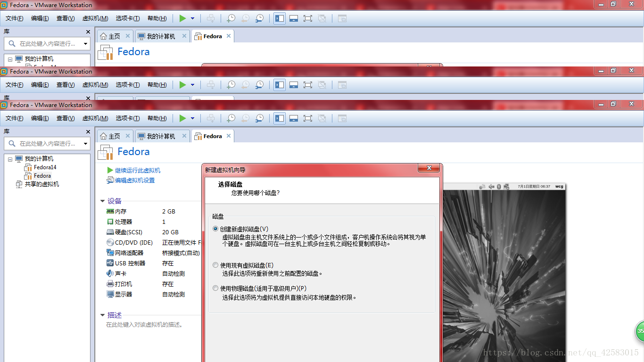Select 声卡 sound card device row
Viewport: 644px width, 362px height.
pos(153,273)
